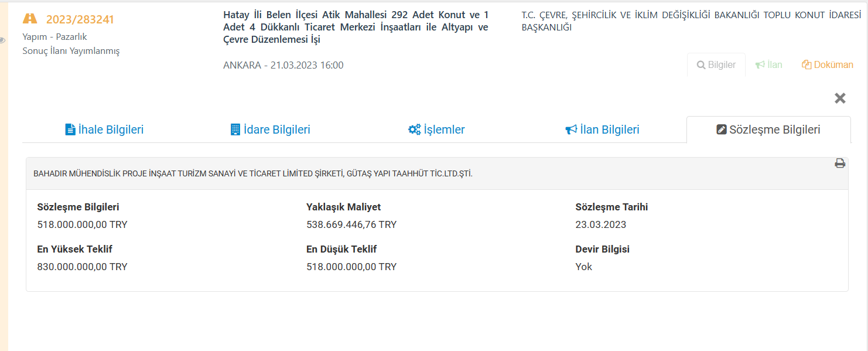Collapse the BAHADIR MÜHENDİSLİK contractor header
868x351 pixels.
(x=253, y=173)
